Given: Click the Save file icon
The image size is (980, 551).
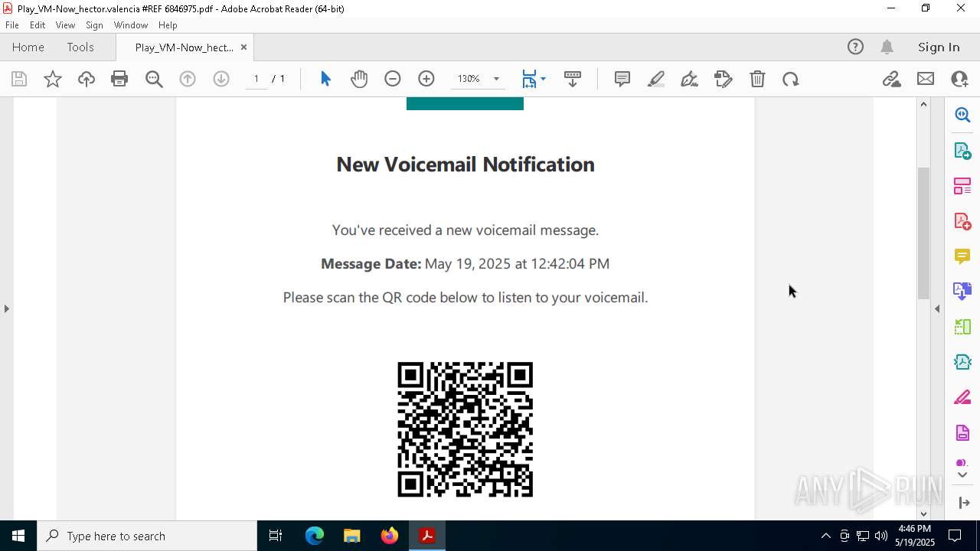Looking at the screenshot, I should (x=19, y=79).
